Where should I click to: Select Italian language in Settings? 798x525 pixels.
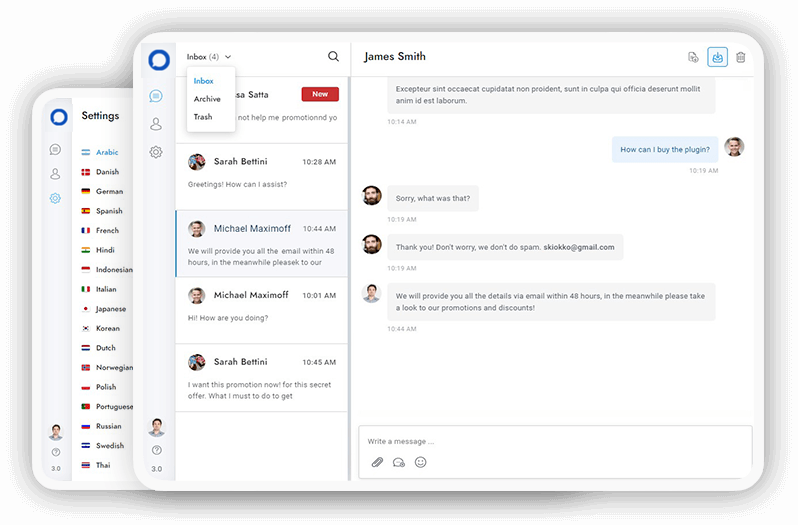tap(99, 289)
